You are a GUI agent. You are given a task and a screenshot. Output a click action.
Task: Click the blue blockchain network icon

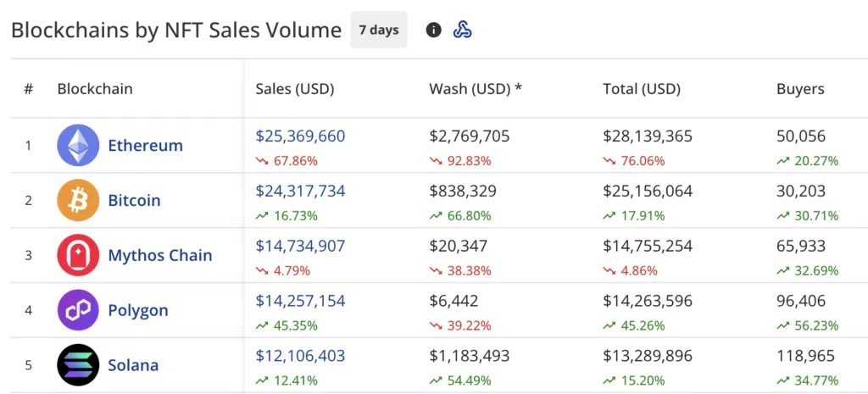click(462, 31)
